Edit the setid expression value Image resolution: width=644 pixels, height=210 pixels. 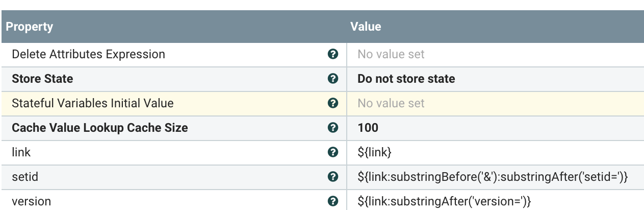point(492,177)
